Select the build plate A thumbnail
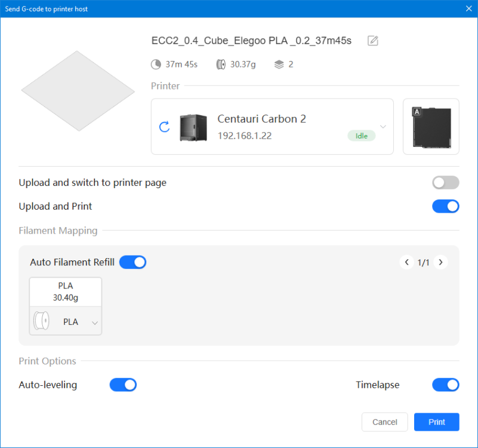 (x=430, y=127)
